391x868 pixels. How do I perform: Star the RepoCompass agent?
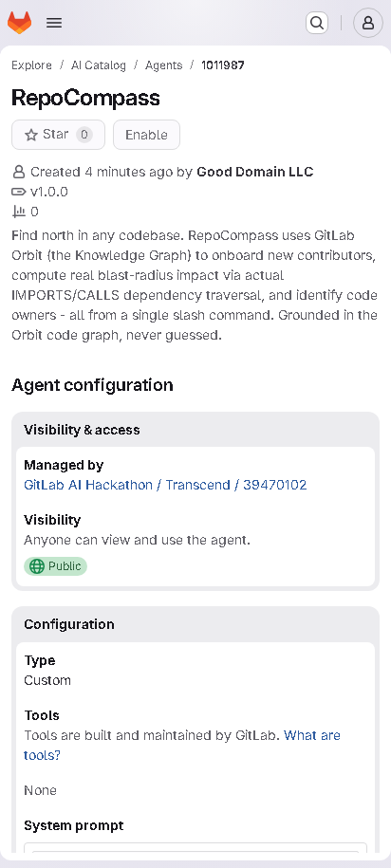(58, 135)
